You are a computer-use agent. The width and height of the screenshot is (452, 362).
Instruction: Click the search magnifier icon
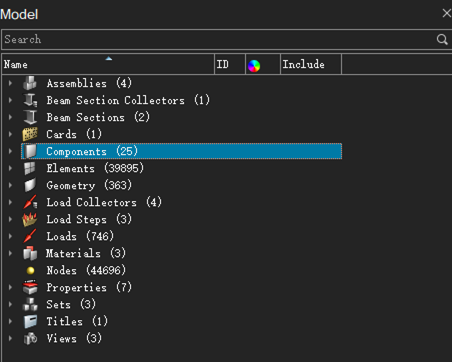coord(442,39)
